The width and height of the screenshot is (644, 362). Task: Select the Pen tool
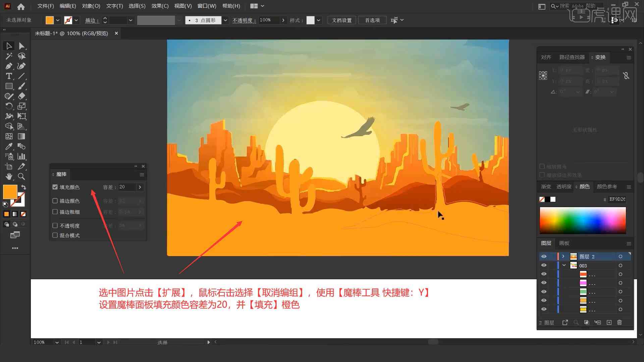(x=8, y=66)
